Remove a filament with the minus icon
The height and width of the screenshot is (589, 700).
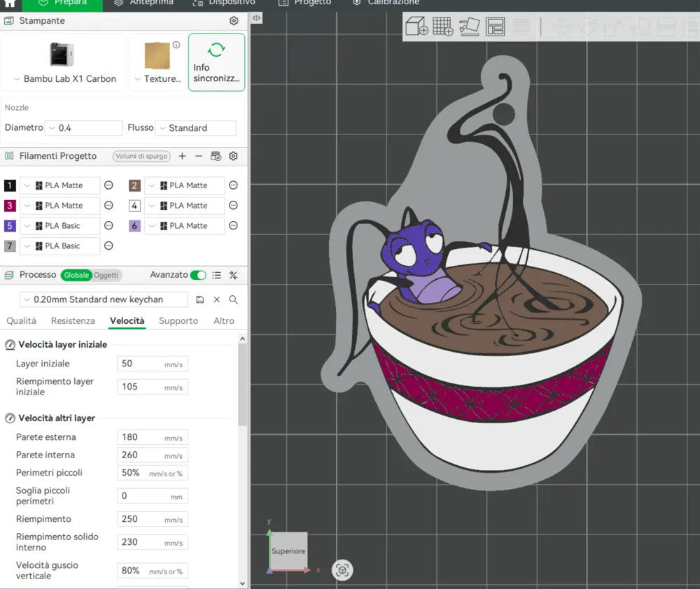[199, 156]
